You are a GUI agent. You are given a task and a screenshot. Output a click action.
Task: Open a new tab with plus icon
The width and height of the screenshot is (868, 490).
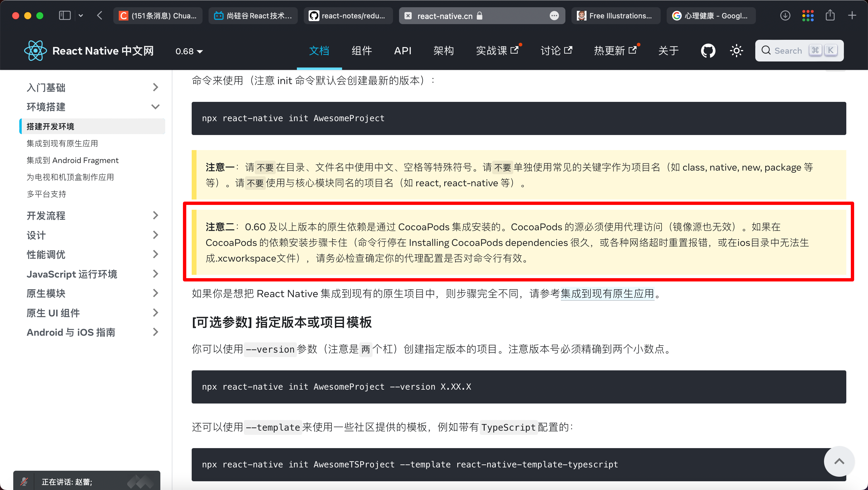pyautogui.click(x=852, y=15)
